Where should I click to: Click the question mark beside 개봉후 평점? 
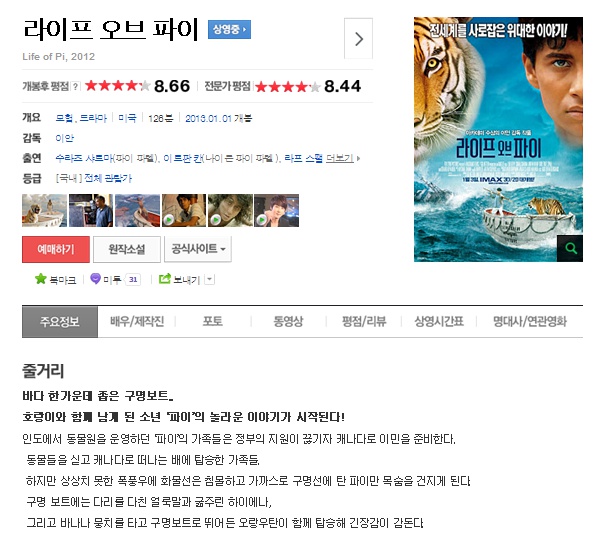coord(75,86)
